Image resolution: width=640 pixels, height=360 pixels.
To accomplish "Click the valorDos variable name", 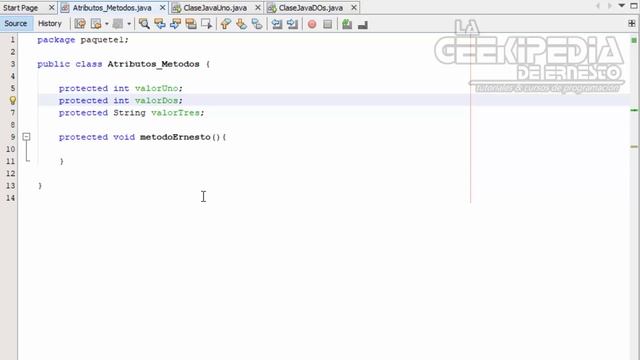I will click(x=156, y=100).
